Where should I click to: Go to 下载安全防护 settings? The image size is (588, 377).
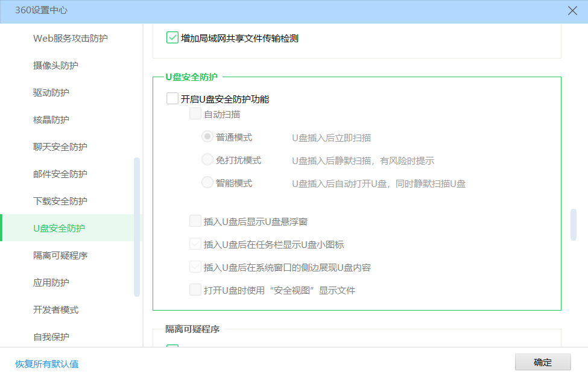click(60, 201)
